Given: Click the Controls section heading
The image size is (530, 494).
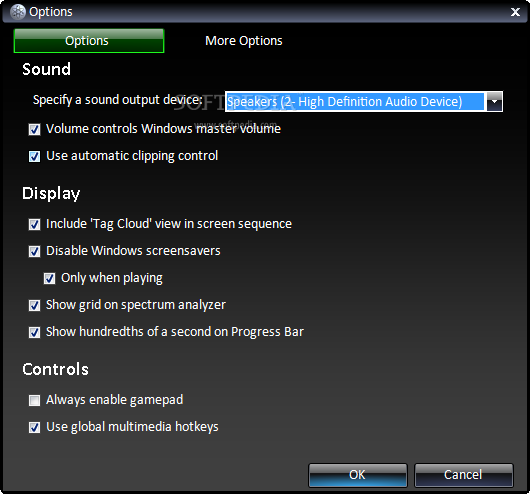Looking at the screenshot, I should coord(55,369).
